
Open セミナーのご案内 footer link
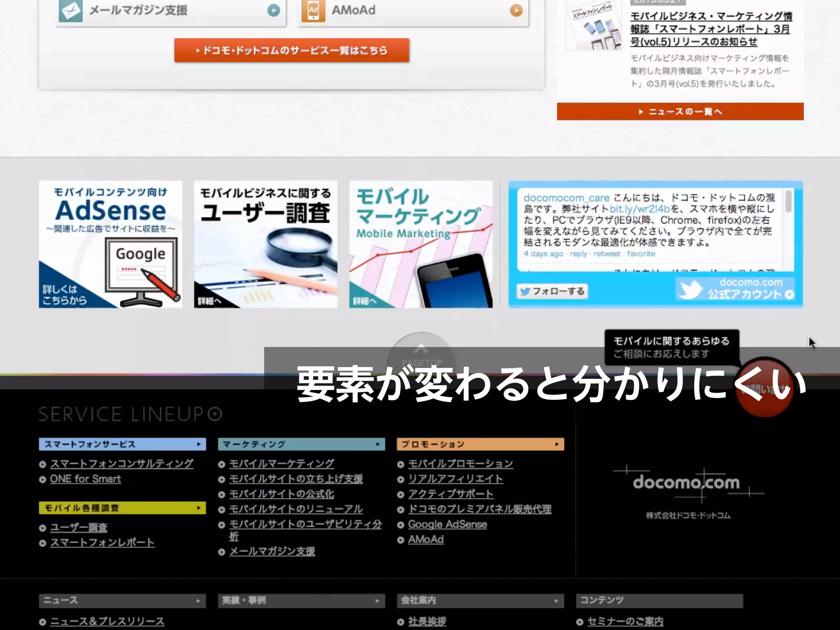point(625,621)
